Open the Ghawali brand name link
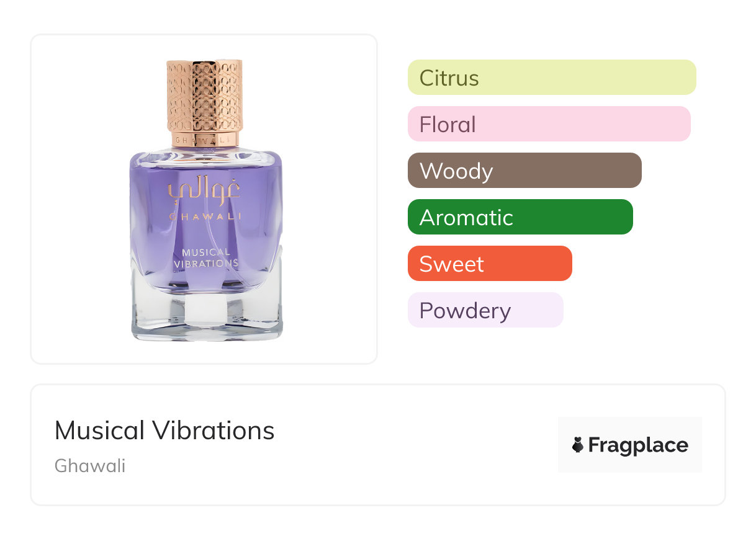Image resolution: width=756 pixels, height=536 pixels. (x=90, y=466)
